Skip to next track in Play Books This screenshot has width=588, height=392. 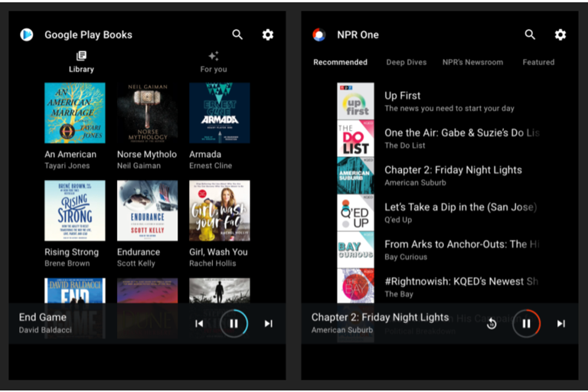click(x=268, y=323)
